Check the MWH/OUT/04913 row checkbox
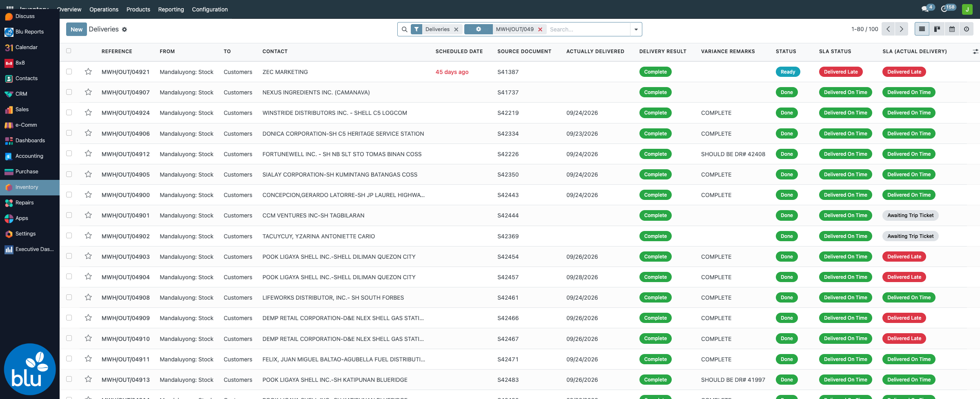Viewport: 980px width, 399px height. [x=69, y=379]
